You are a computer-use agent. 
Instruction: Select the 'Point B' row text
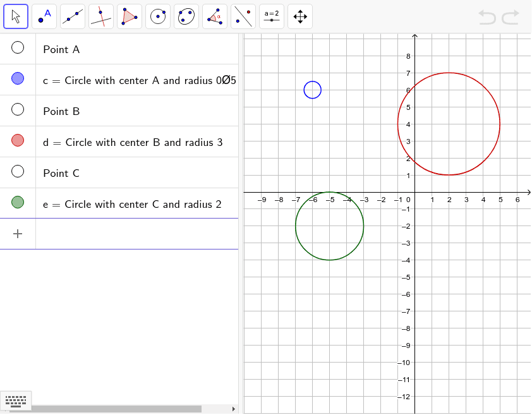pos(61,111)
